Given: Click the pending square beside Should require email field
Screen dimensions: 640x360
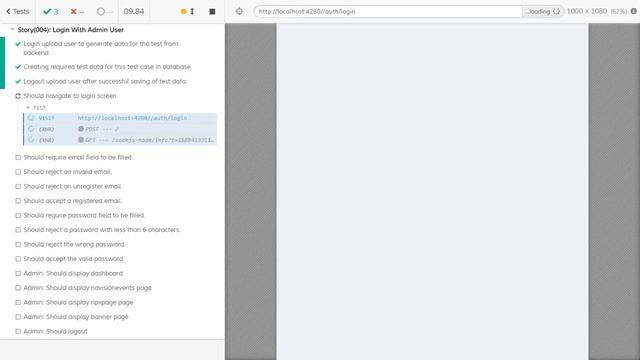Looking at the screenshot, I should pos(18,157).
